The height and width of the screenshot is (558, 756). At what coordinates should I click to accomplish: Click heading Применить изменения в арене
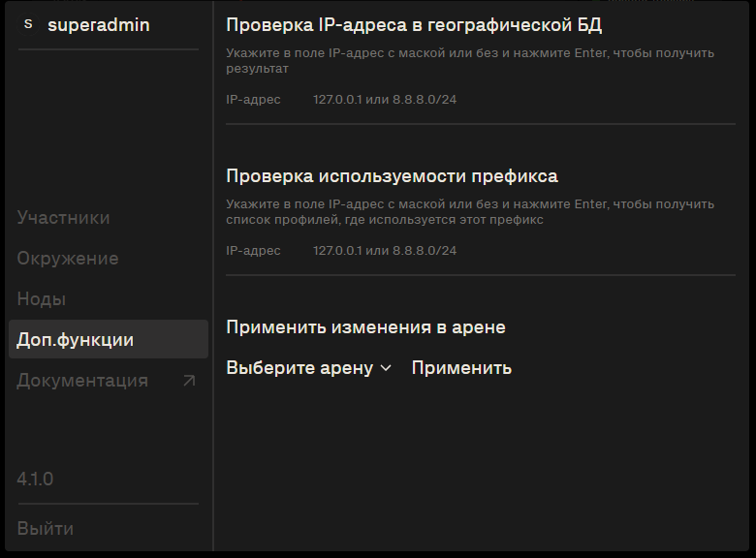click(x=366, y=327)
